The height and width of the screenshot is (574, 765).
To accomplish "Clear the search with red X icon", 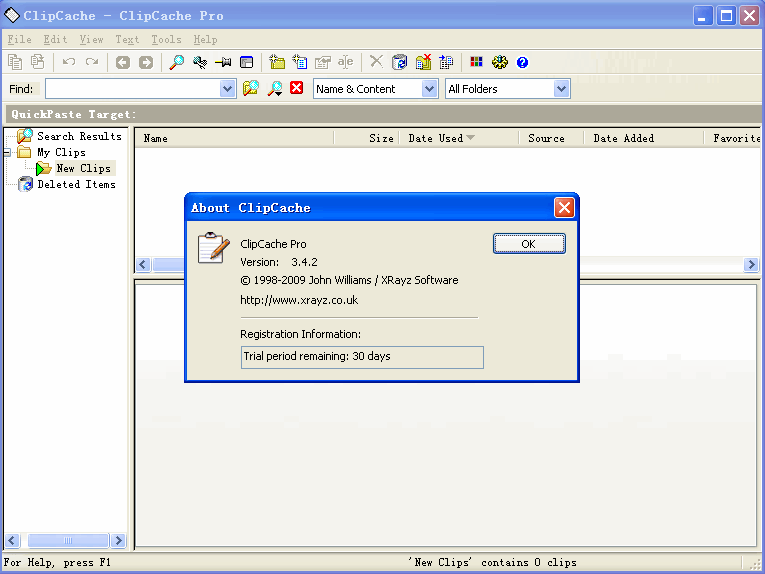I will (297, 88).
